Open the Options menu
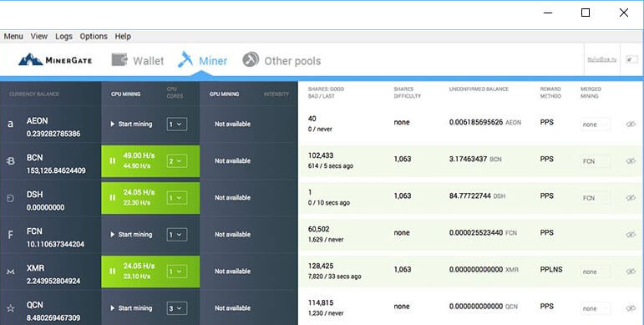The width and height of the screenshot is (644, 325). [x=94, y=36]
